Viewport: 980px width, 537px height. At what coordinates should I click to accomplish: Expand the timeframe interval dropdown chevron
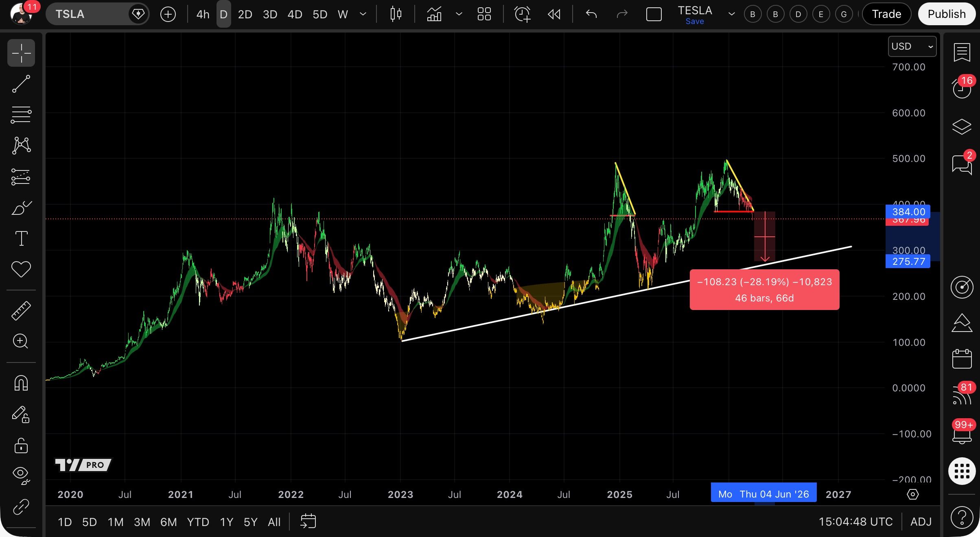click(363, 14)
